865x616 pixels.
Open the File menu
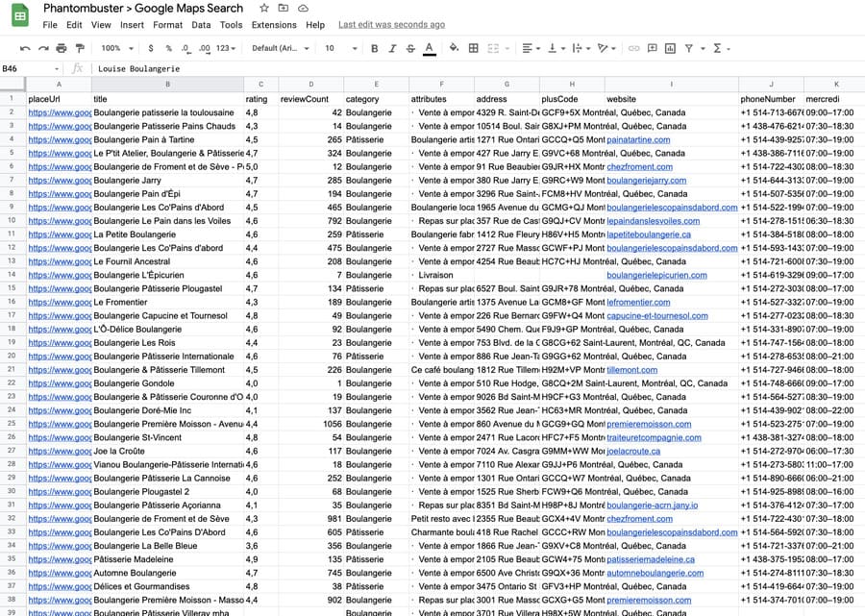point(50,25)
